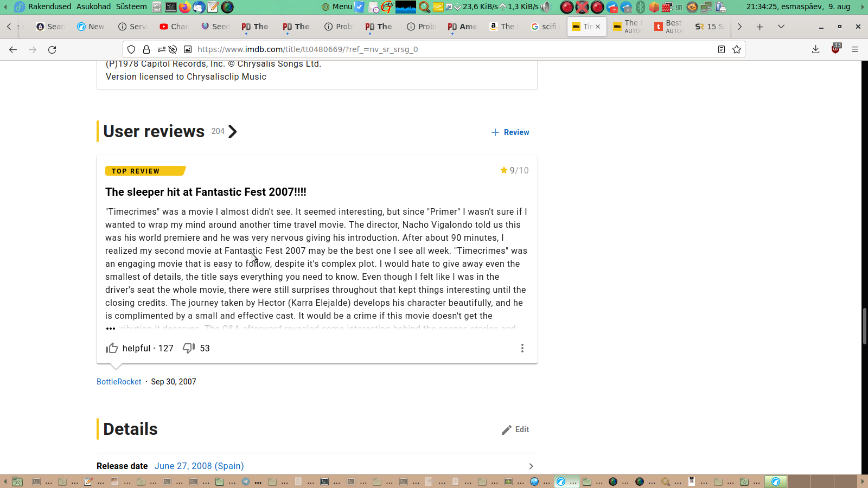
Task: Click the Bluetooth tray icon
Action: (640, 7)
